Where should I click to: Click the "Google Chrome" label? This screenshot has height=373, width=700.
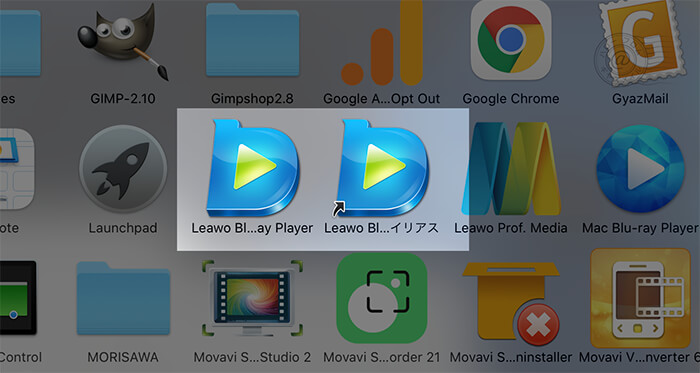coord(511,99)
